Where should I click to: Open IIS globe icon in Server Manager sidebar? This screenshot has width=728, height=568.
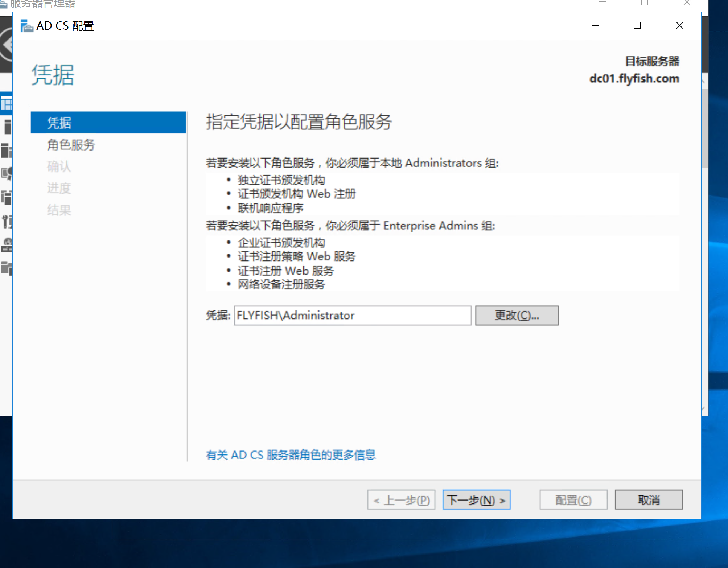click(7, 245)
